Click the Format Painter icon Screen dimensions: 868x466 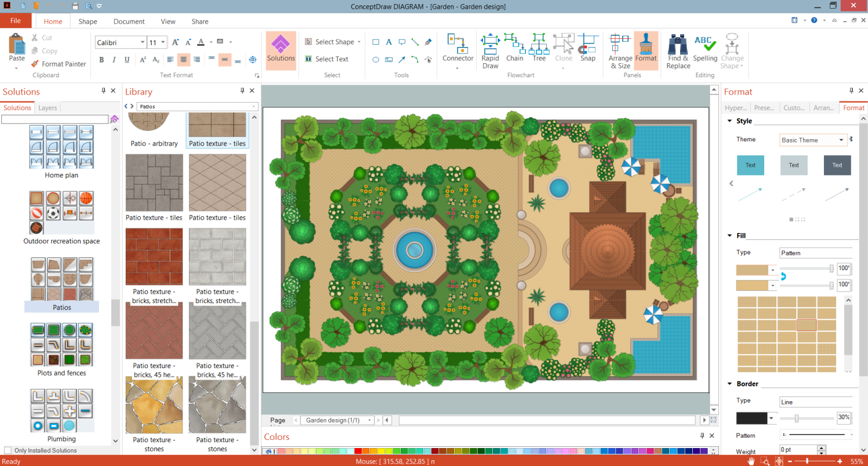tap(35, 64)
